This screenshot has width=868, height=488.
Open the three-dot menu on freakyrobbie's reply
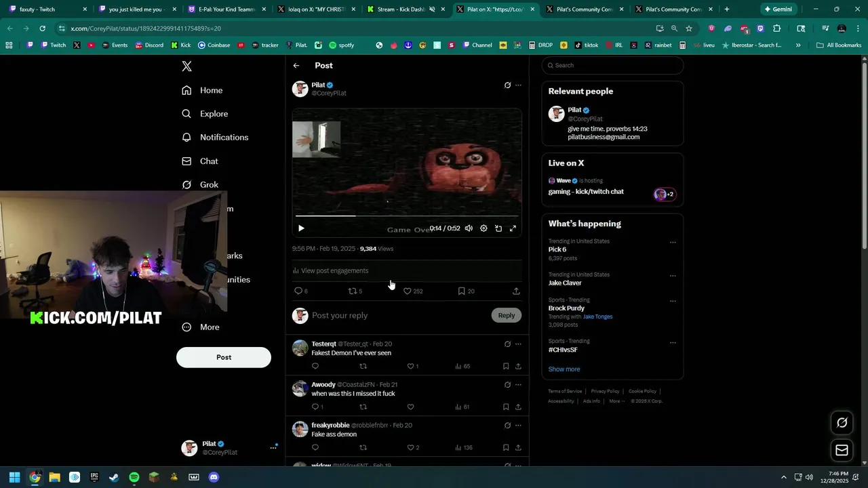(x=518, y=426)
